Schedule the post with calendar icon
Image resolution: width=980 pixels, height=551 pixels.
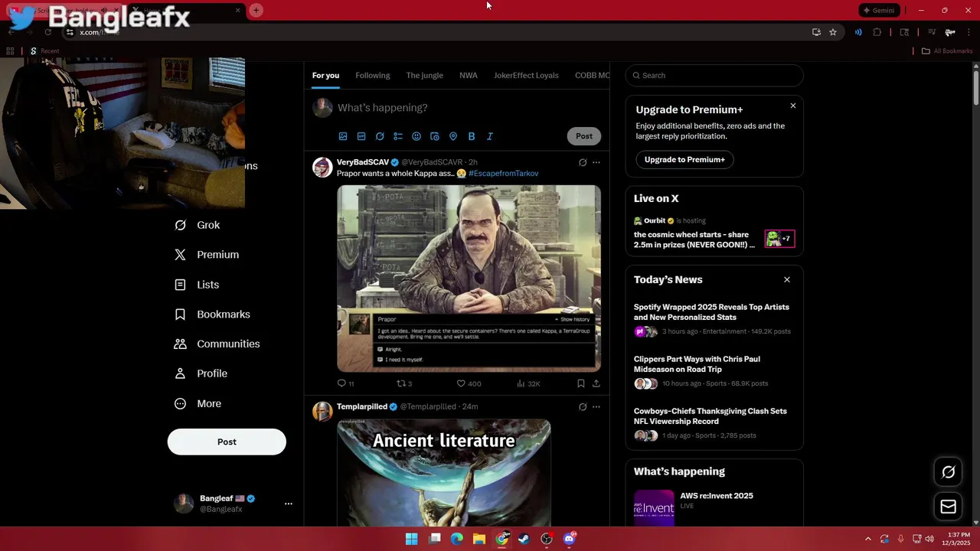point(435,136)
